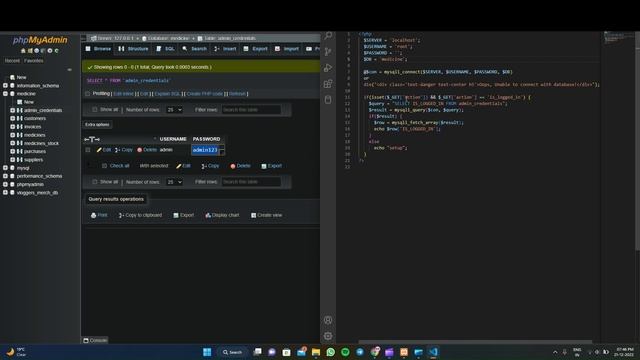Collapse the medicine database tree
Viewport: 640px width, 360px height.
click(x=5, y=94)
